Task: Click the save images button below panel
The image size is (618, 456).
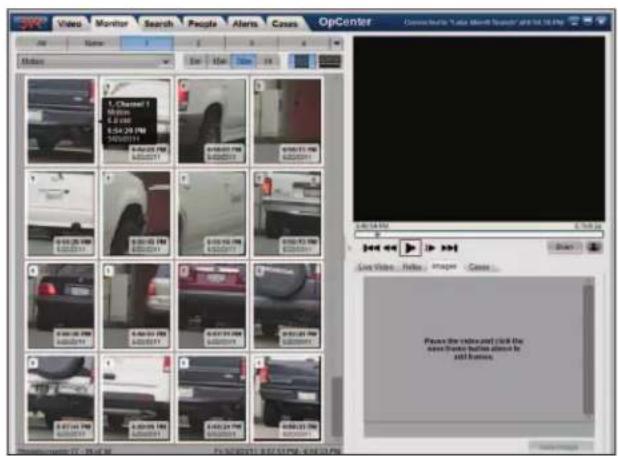Action: tap(560, 447)
